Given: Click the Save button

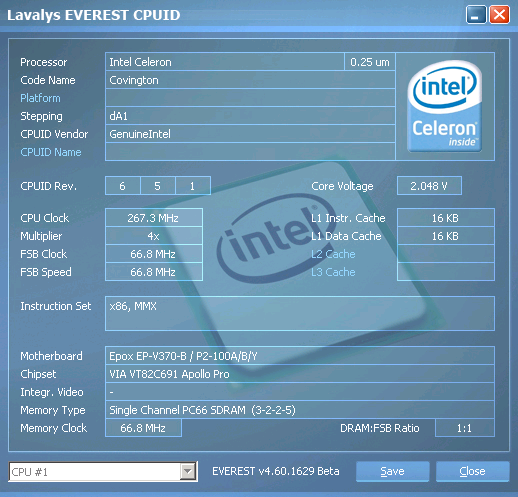Looking at the screenshot, I should pyautogui.click(x=392, y=471).
